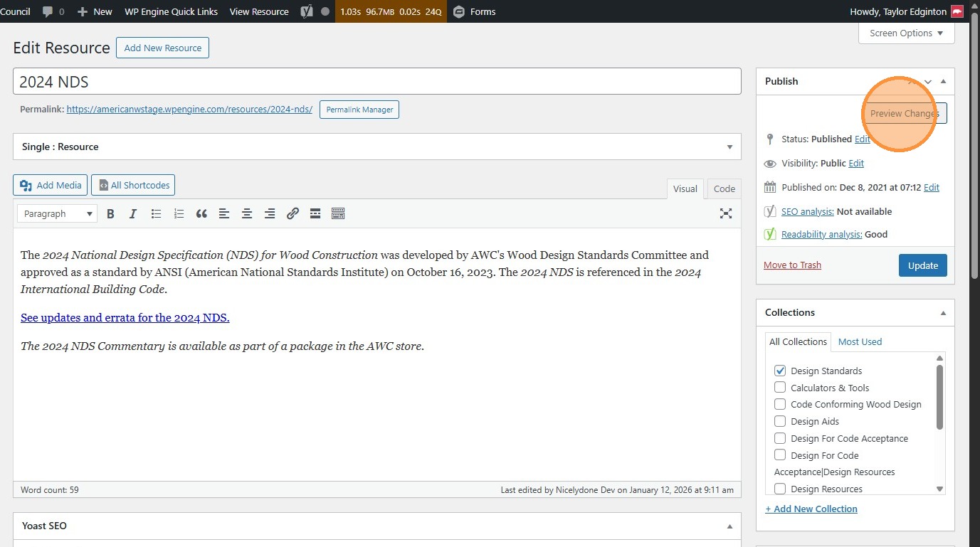Uncheck the Design Standards collection
Viewport: 980px width, 547px height.
pyautogui.click(x=780, y=371)
